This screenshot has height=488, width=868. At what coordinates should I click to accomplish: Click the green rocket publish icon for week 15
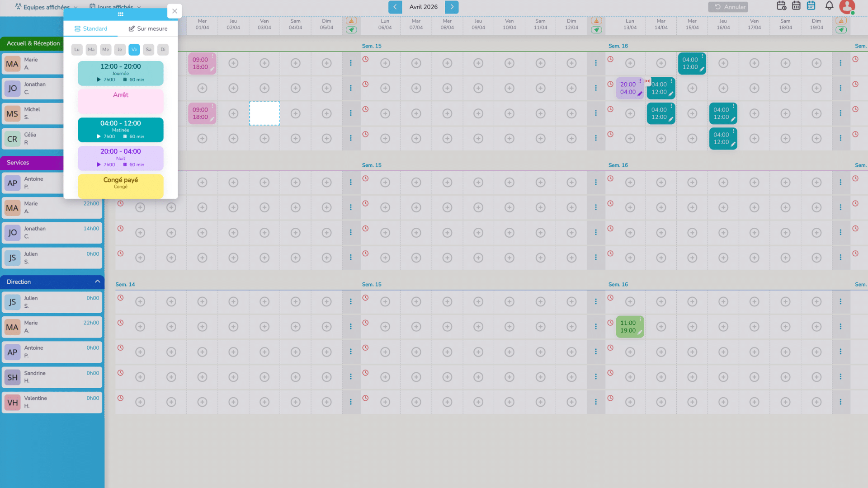coord(596,30)
